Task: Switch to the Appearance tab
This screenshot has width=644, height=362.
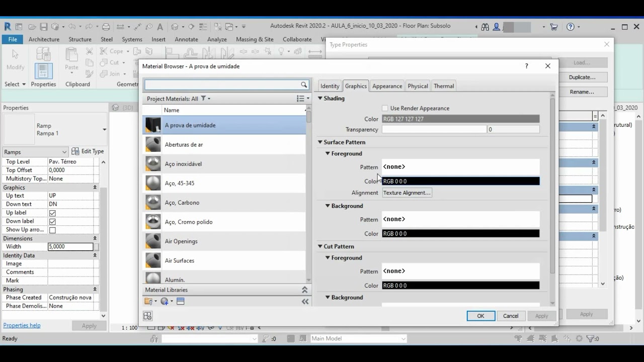Action: click(387, 86)
